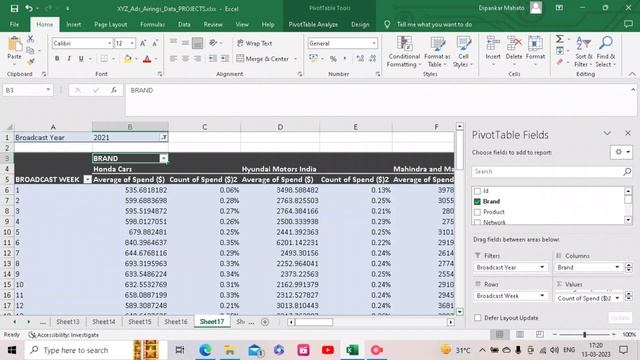The width and height of the screenshot is (640, 360).
Task: Increase the font size
Action: [x=143, y=43]
